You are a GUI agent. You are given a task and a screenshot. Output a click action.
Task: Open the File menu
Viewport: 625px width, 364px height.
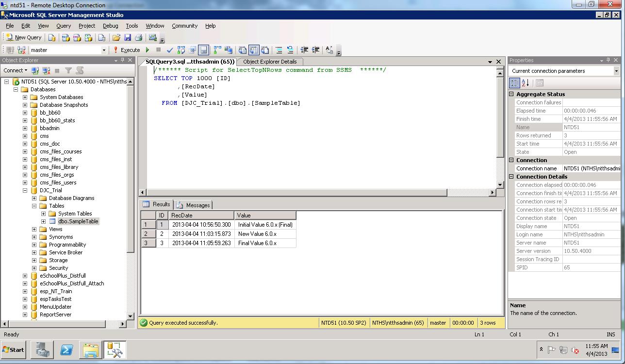click(x=10, y=26)
